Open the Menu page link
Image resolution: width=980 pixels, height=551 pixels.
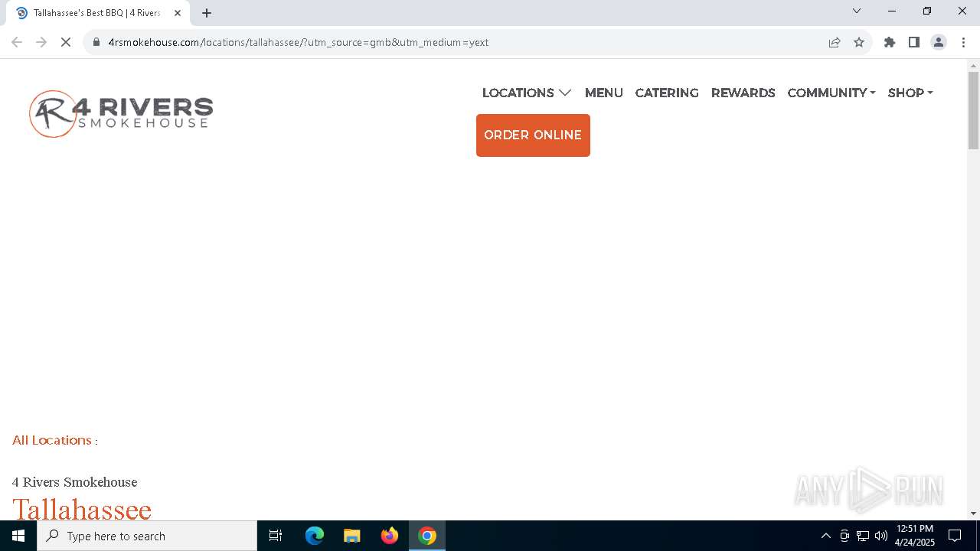click(604, 93)
